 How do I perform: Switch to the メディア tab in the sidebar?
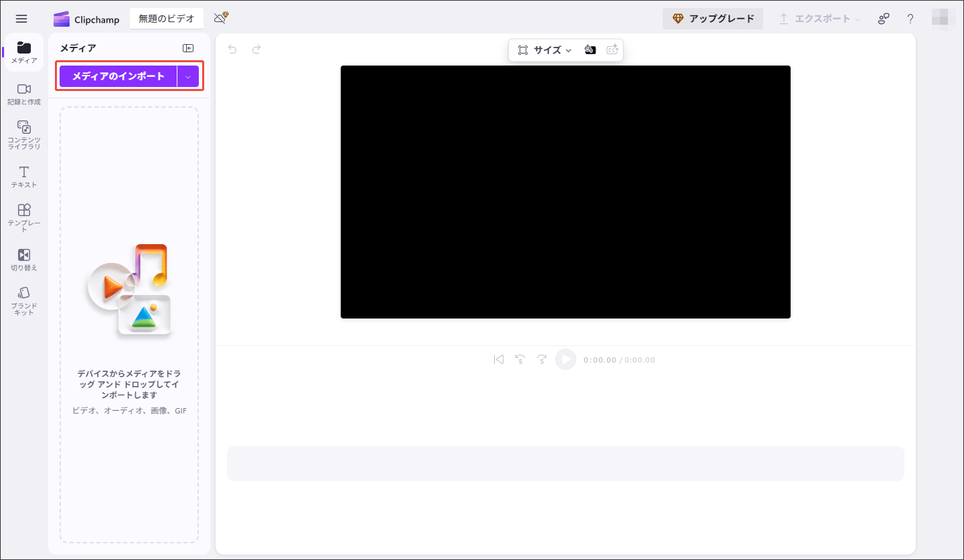[23, 52]
